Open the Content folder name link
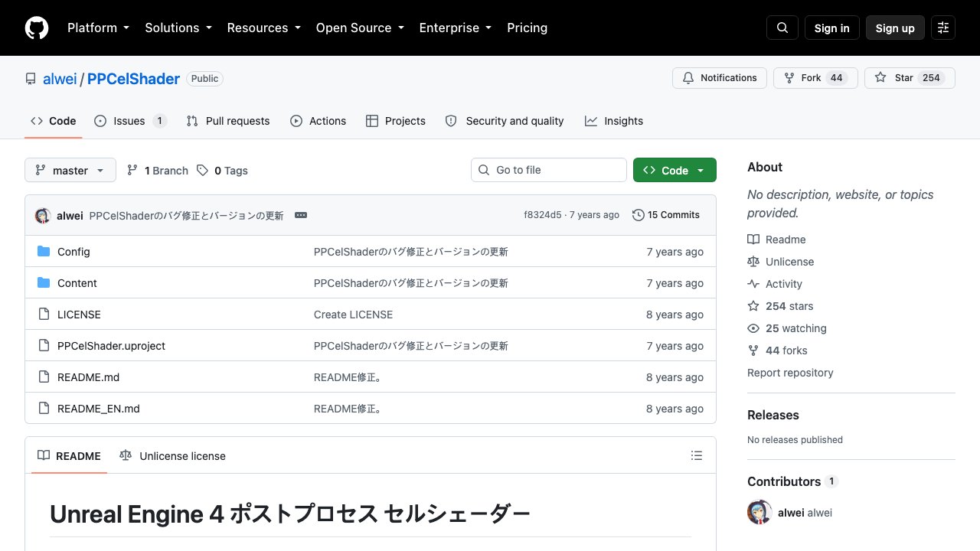 (x=77, y=283)
